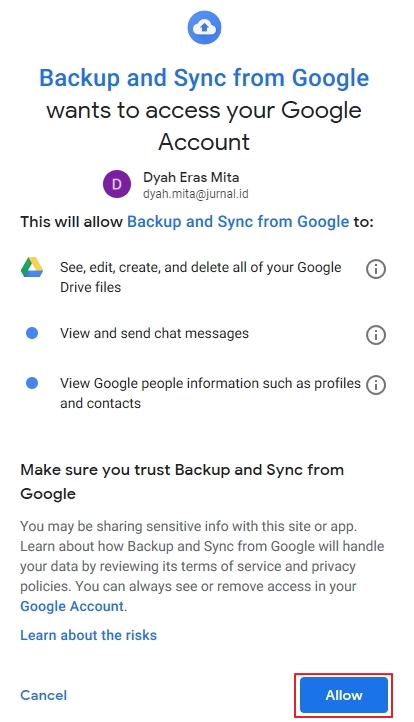Select the Dyah Eras Mita account name

pos(191,177)
